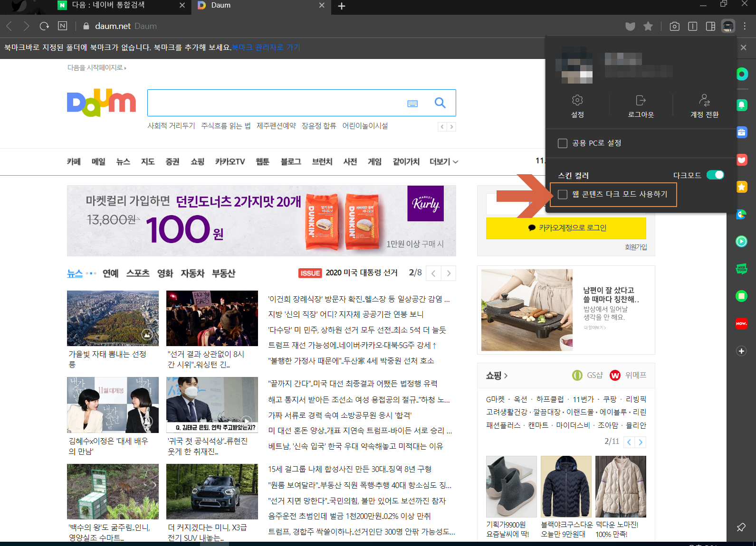Viewport: 756px width, 546px height.
Task: Open 카페 in Daum menu
Action: pyautogui.click(x=74, y=162)
